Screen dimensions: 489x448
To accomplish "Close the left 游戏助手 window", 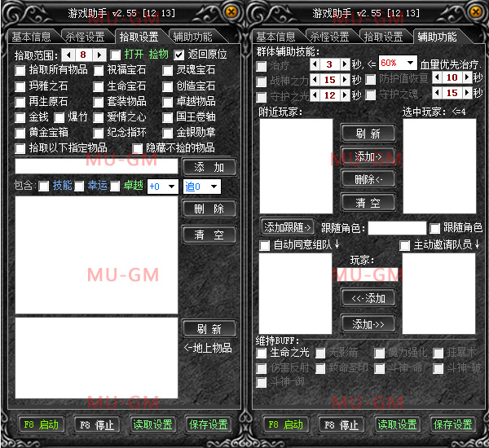I will click(231, 12).
